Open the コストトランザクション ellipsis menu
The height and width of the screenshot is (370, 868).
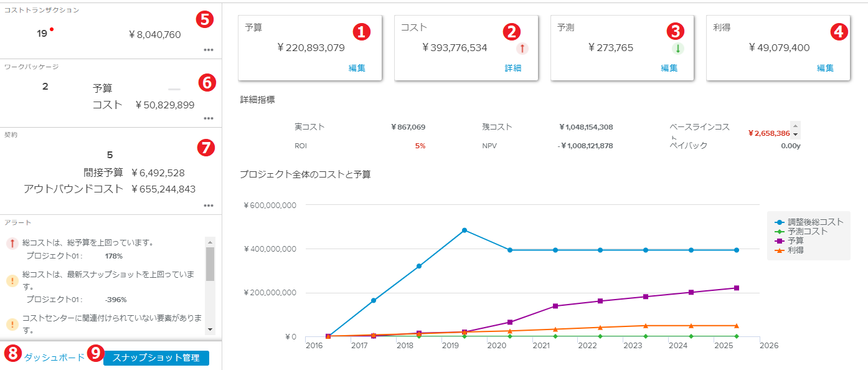[x=208, y=50]
